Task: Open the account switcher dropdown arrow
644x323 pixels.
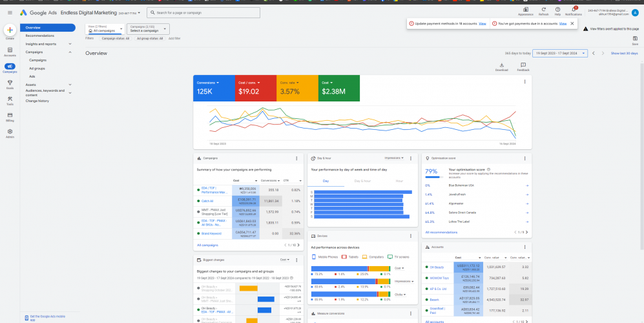Action: coord(140,13)
